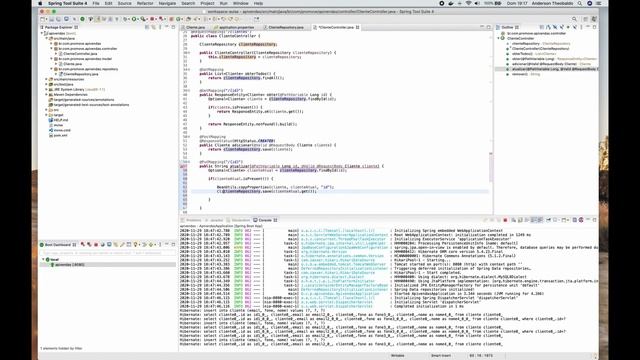Collapse the local node in Boot Dashboard
Screen dimensions: 640x360
click(43, 260)
